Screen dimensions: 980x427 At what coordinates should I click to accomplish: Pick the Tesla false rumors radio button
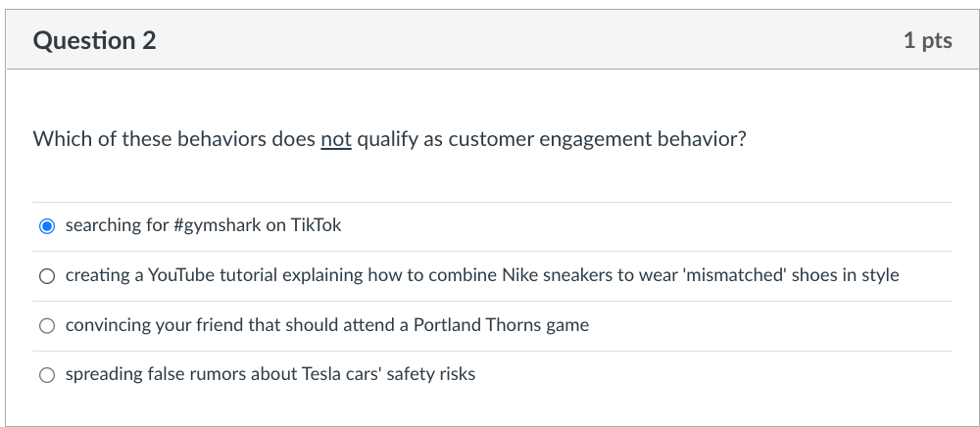point(47,375)
